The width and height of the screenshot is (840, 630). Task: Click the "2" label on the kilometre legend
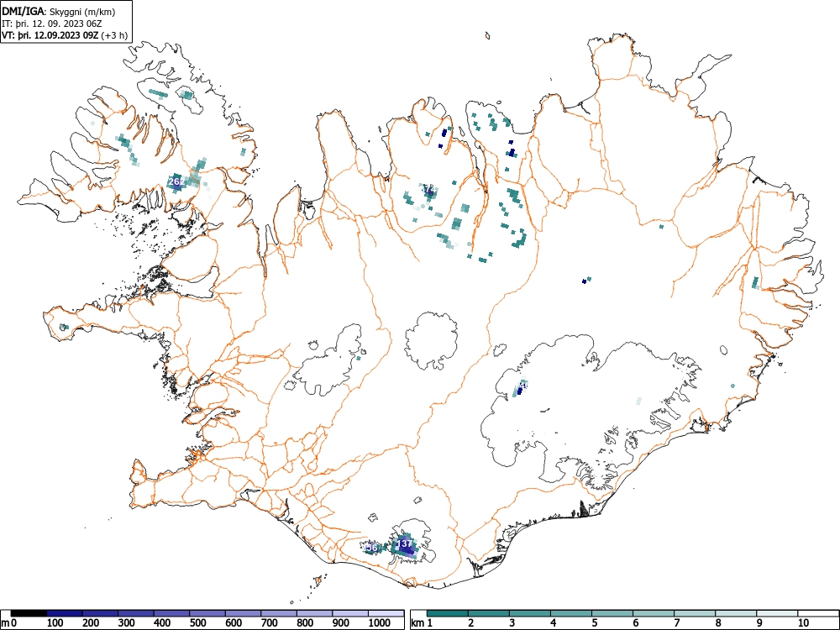[x=471, y=623]
